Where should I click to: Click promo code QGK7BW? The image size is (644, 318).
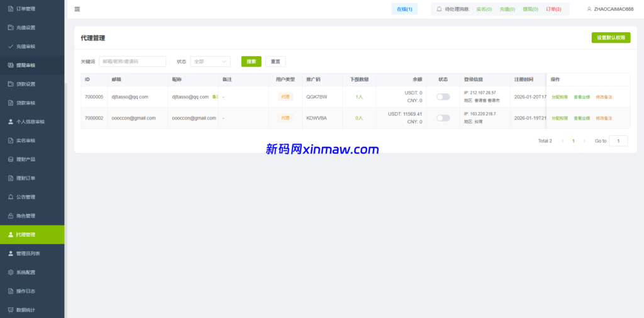pos(317,97)
